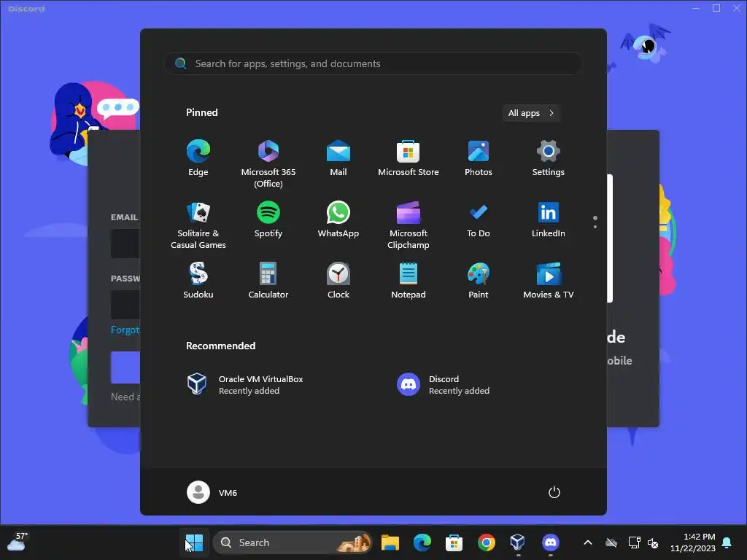This screenshot has width=747, height=560.
Task: Open Microsoft Clipchamp
Action: tap(409, 225)
